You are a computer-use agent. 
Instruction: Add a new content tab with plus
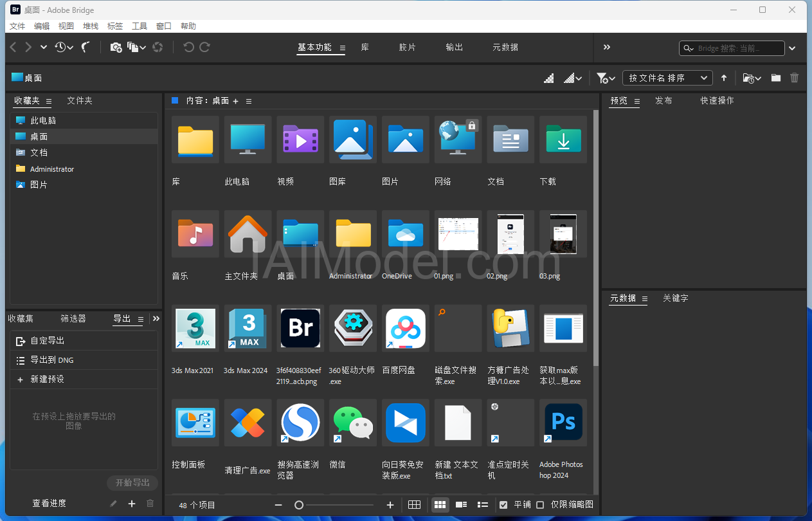point(235,101)
